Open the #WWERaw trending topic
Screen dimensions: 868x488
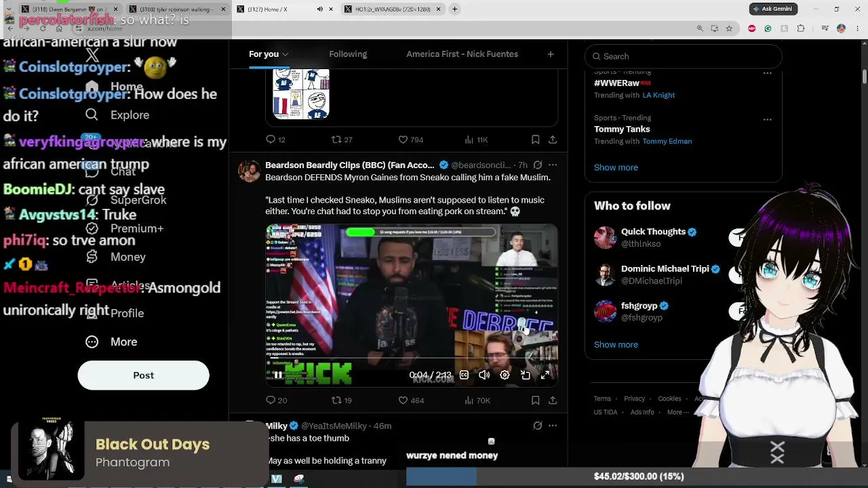pos(623,83)
